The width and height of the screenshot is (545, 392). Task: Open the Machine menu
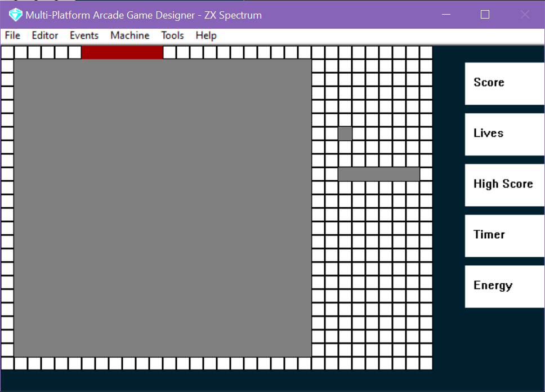point(130,35)
